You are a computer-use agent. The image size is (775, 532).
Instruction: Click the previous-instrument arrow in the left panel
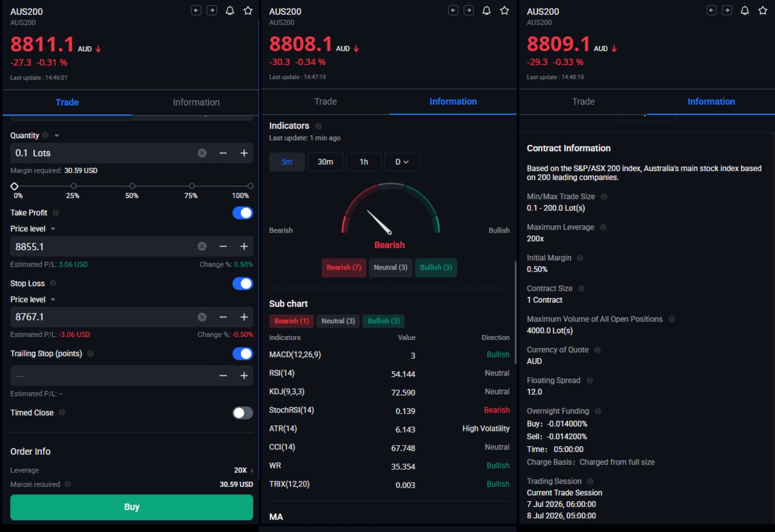(196, 11)
